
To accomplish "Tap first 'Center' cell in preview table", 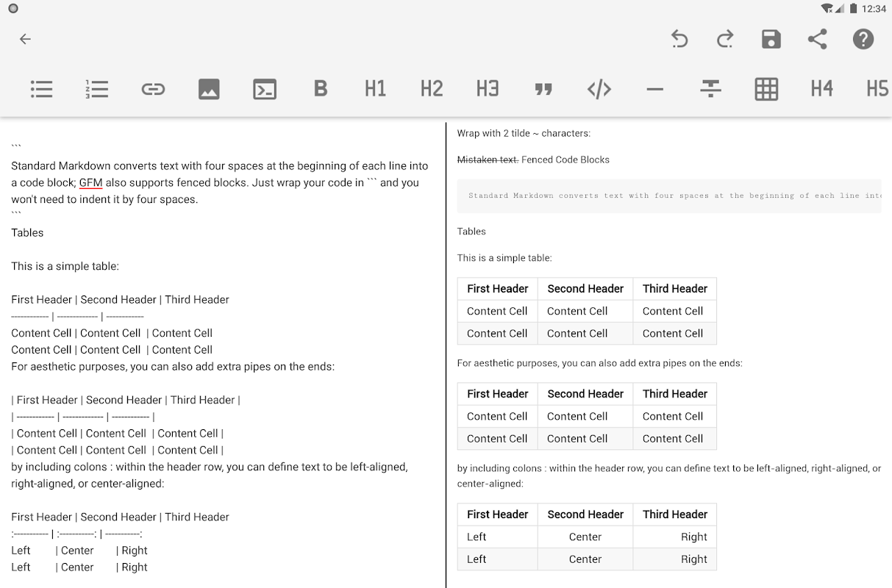I will pos(585,537).
